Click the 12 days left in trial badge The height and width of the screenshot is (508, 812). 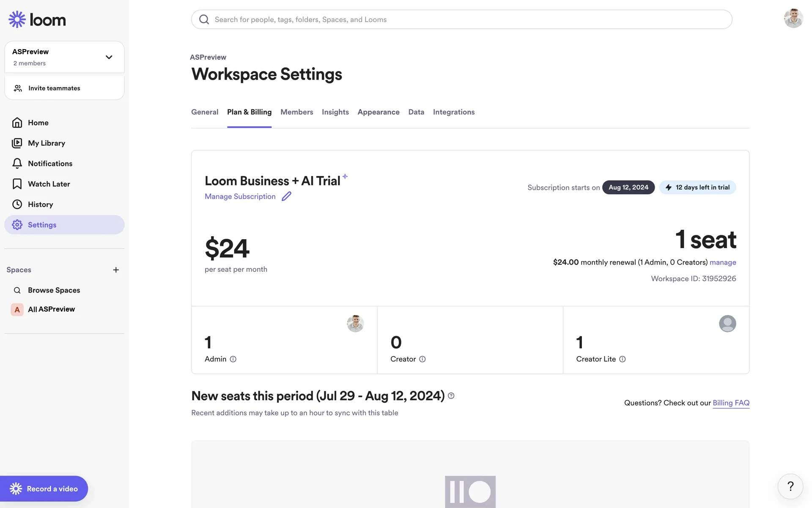697,187
